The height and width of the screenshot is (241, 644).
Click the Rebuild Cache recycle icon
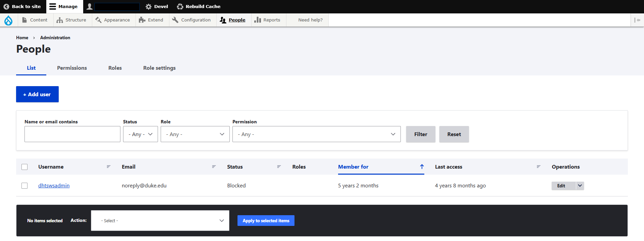(x=180, y=7)
